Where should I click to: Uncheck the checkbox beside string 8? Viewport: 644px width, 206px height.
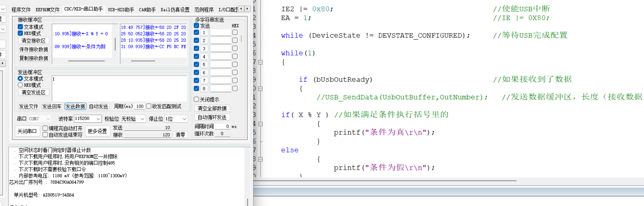tap(196, 88)
